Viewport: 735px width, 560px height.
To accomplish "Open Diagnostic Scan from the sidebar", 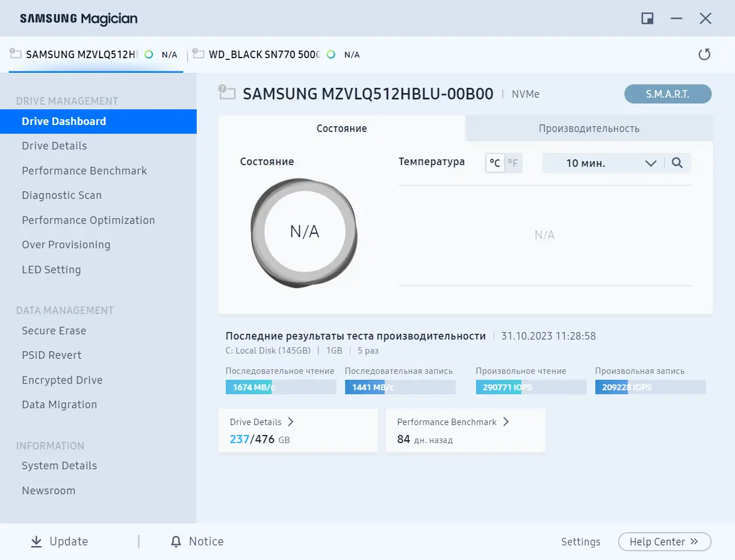I will click(62, 195).
